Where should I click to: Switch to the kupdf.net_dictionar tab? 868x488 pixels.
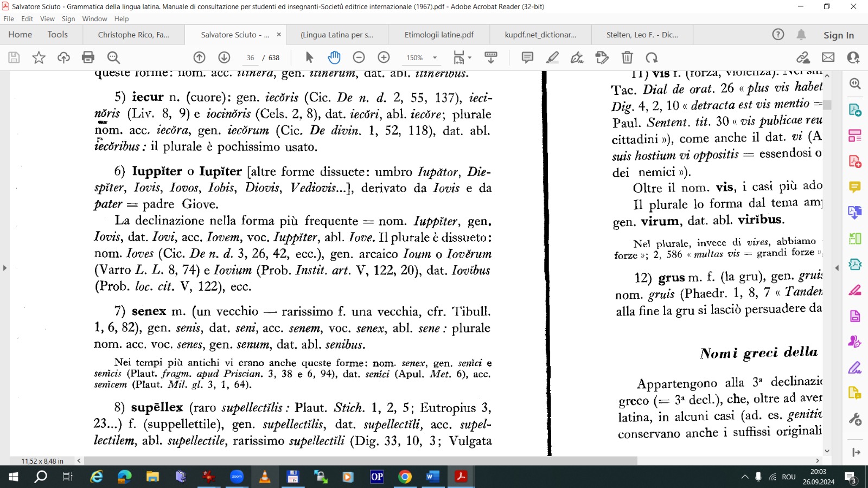[x=540, y=35]
